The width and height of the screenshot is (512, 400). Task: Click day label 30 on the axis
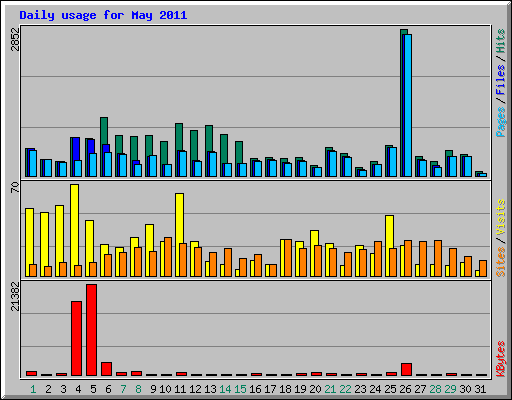point(465,389)
